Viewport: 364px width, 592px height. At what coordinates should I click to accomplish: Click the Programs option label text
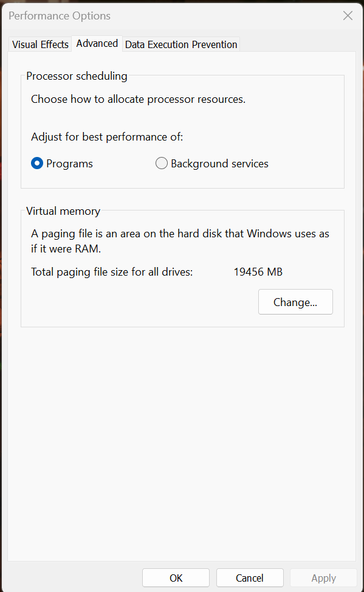69,164
